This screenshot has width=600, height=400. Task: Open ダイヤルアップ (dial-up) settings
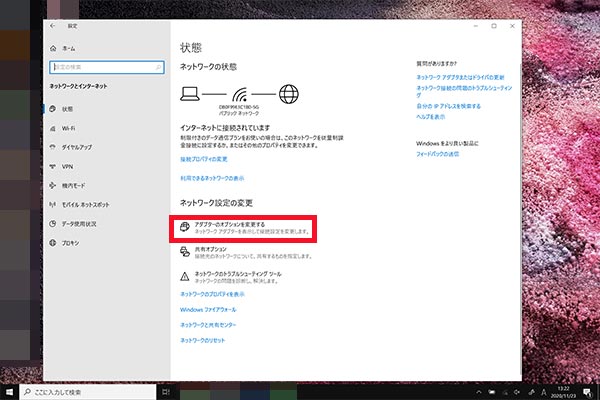tap(71, 147)
